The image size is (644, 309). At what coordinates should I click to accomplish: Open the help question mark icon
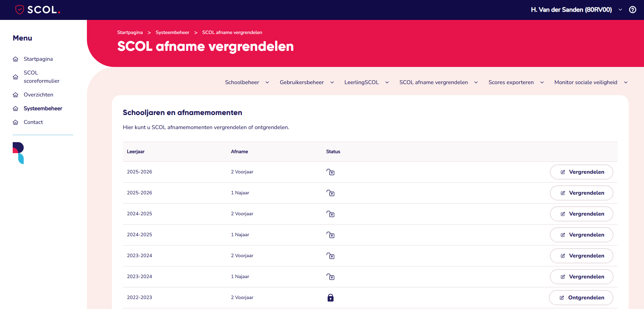633,10
